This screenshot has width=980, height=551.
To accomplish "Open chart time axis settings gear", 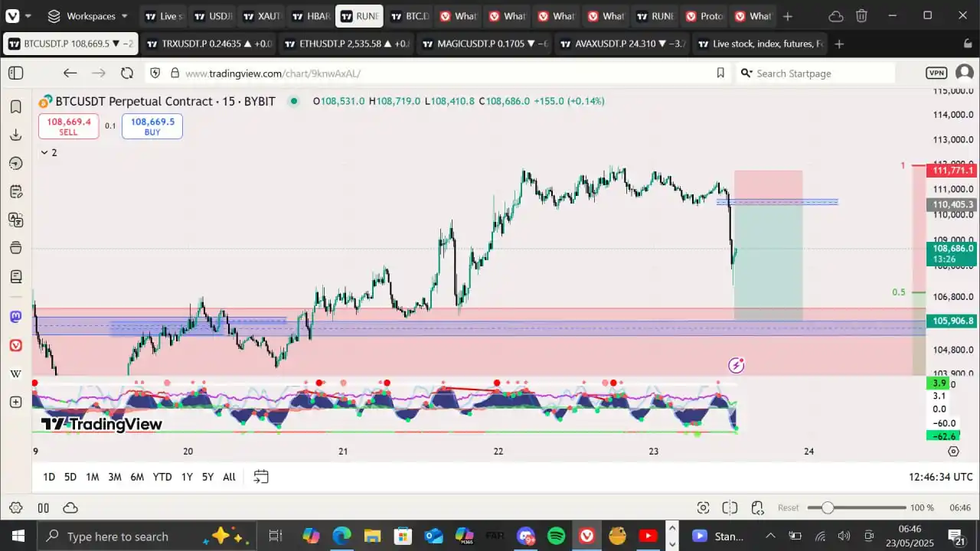I will 953,452.
